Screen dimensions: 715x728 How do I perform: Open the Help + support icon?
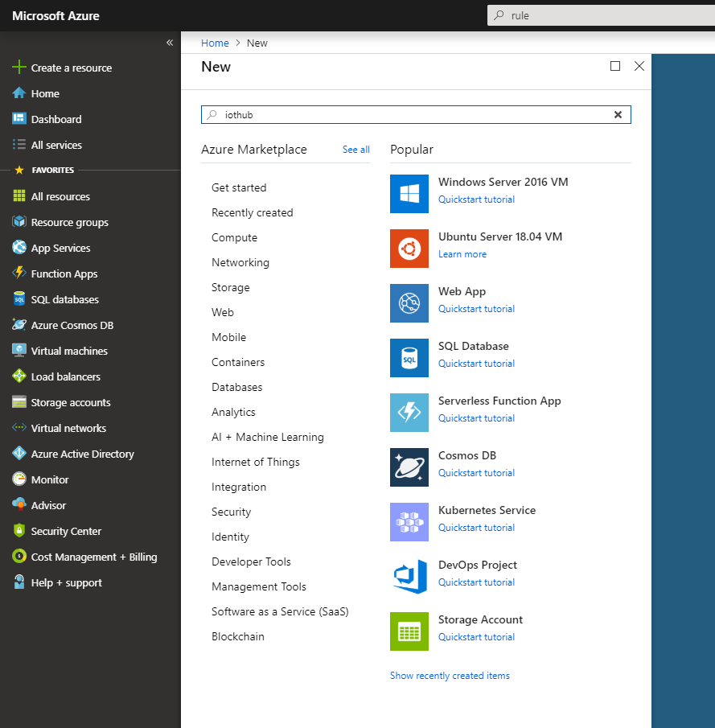19,582
